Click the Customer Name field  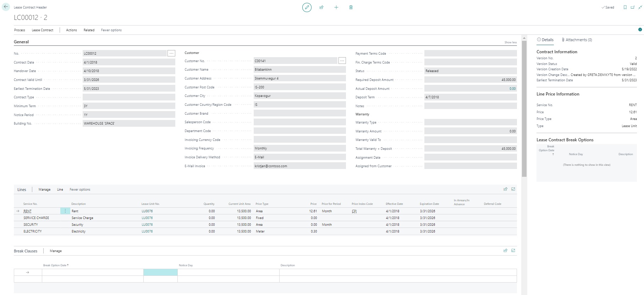(x=299, y=70)
